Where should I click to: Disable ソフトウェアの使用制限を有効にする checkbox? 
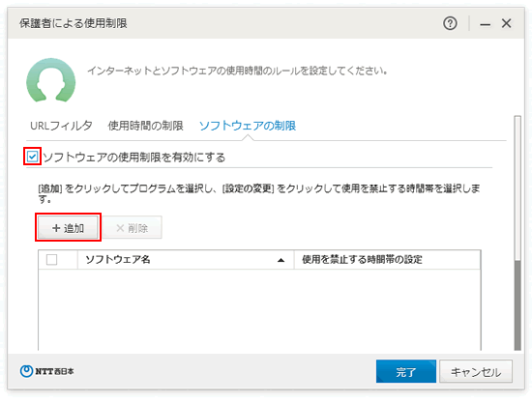[x=32, y=157]
